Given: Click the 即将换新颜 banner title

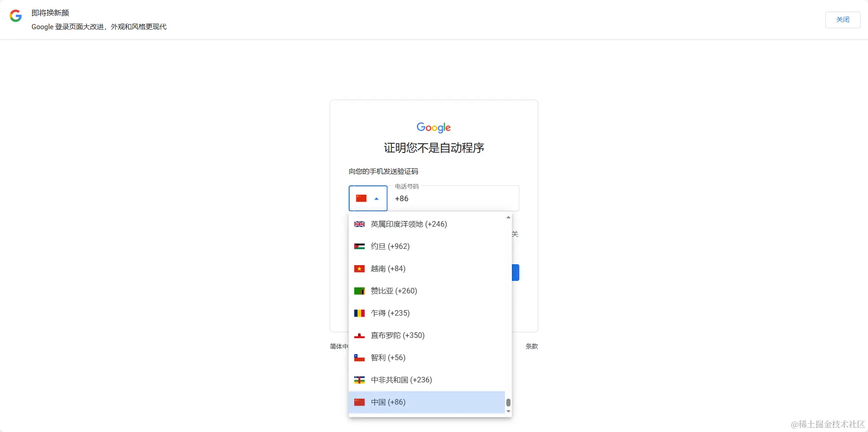Looking at the screenshot, I should coord(50,13).
